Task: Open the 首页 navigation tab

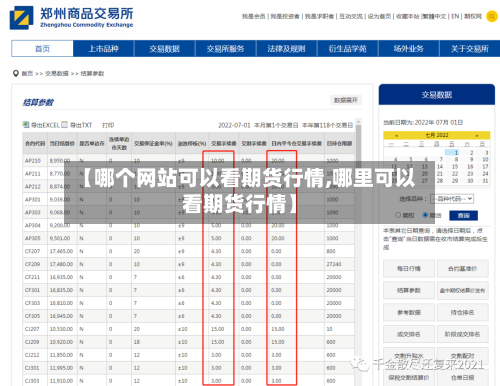Action: pyautogui.click(x=42, y=49)
